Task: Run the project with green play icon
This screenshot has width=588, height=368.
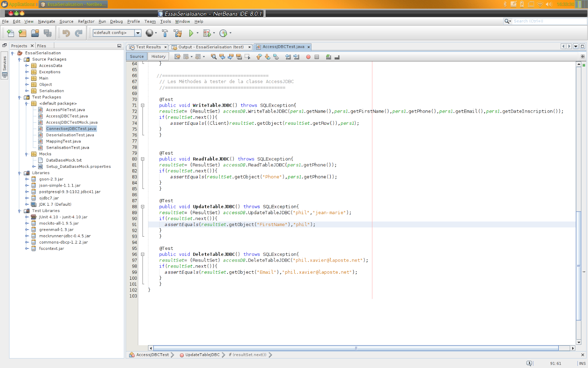Action: click(x=191, y=33)
